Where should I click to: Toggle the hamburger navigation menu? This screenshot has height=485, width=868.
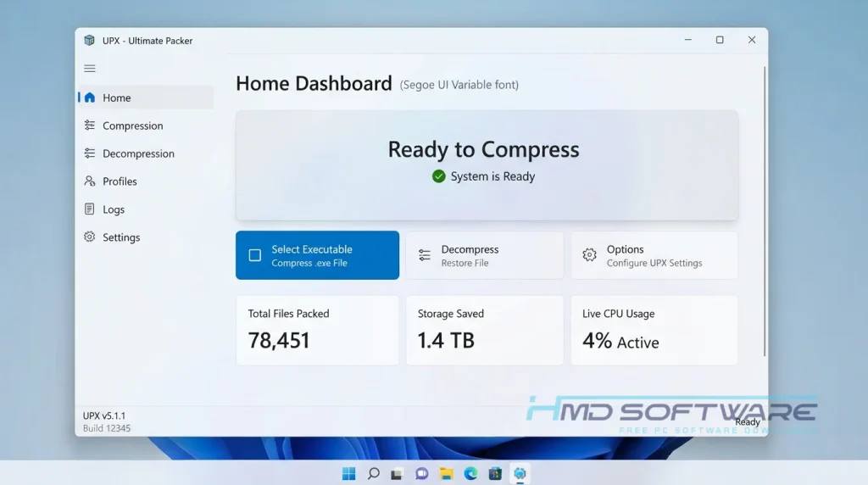coord(90,69)
